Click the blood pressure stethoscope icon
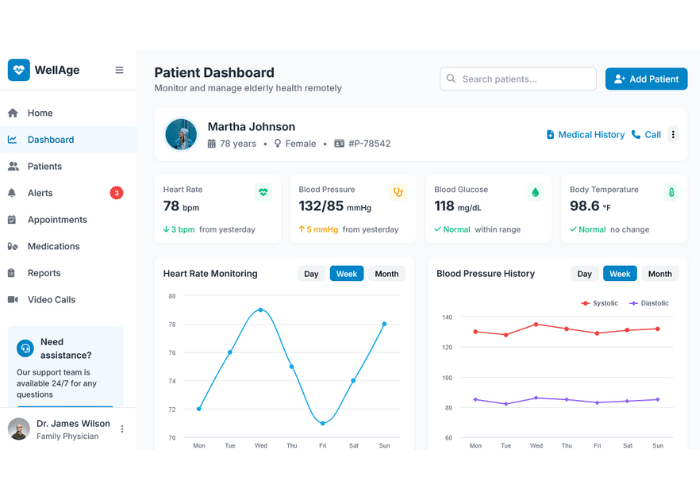 click(399, 192)
